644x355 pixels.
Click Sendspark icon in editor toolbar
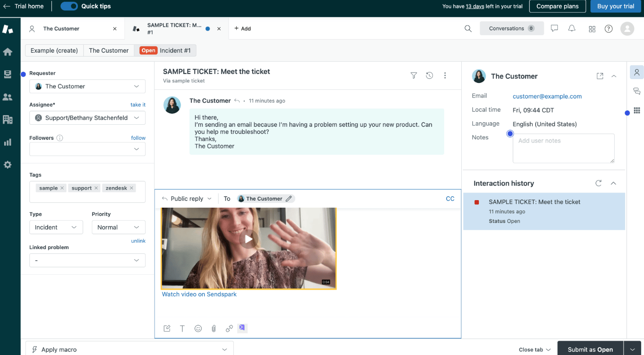pos(242,328)
